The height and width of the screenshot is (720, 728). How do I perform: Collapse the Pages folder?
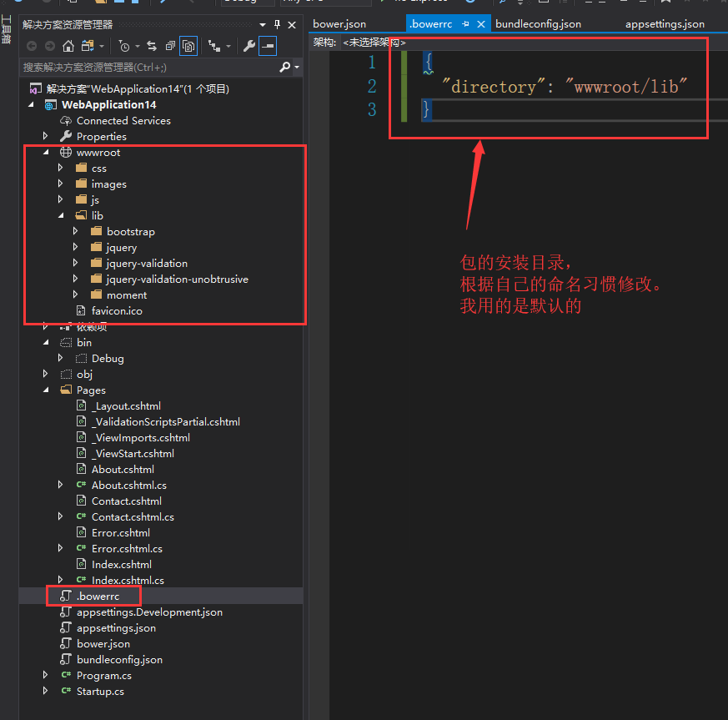tap(46, 390)
